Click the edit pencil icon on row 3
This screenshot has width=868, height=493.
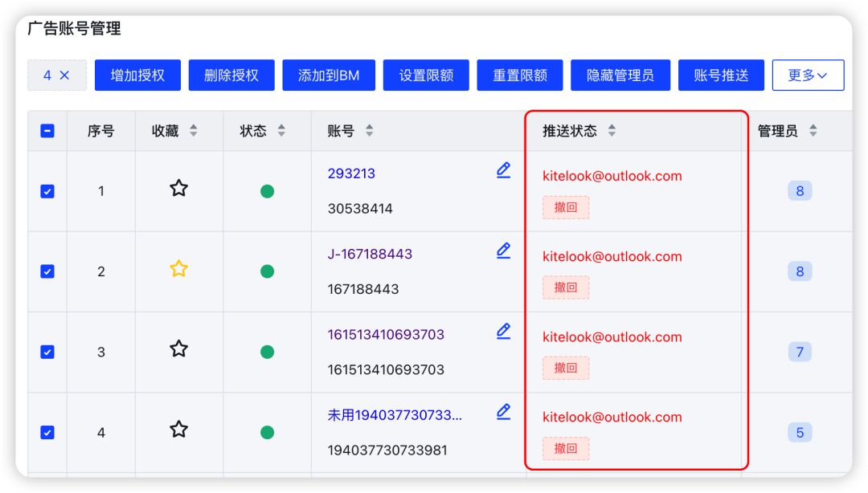point(504,331)
